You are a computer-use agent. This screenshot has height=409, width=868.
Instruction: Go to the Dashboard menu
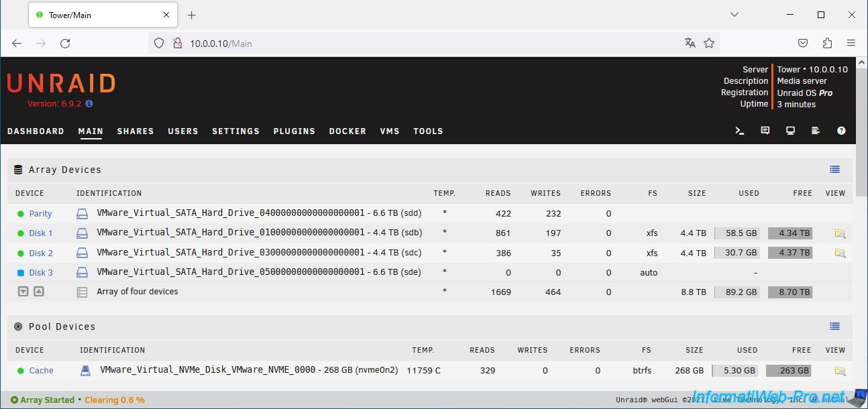click(36, 131)
